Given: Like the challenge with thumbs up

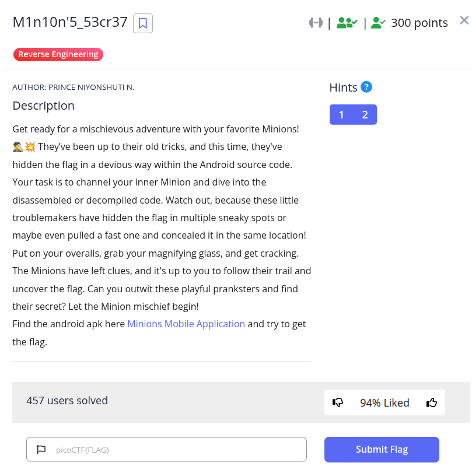Looking at the screenshot, I should click(x=432, y=402).
